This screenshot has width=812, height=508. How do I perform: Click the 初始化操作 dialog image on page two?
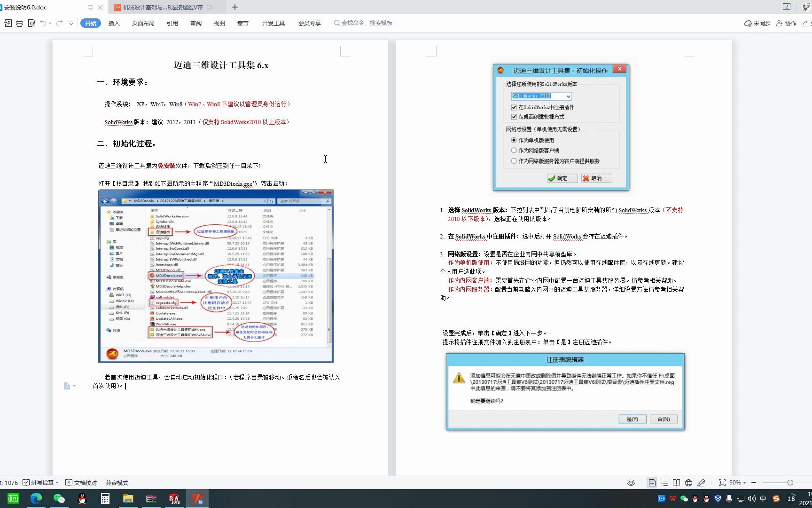point(561,127)
